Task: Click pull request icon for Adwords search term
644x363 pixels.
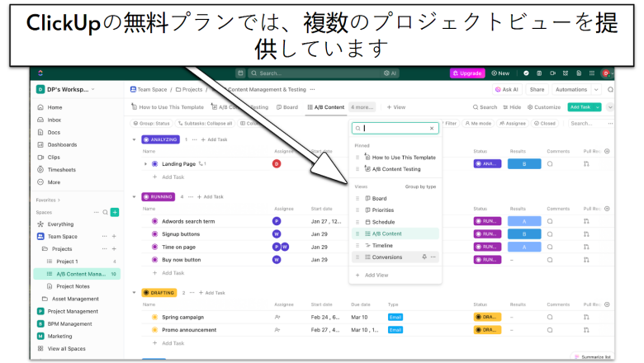Action: pos(586,221)
